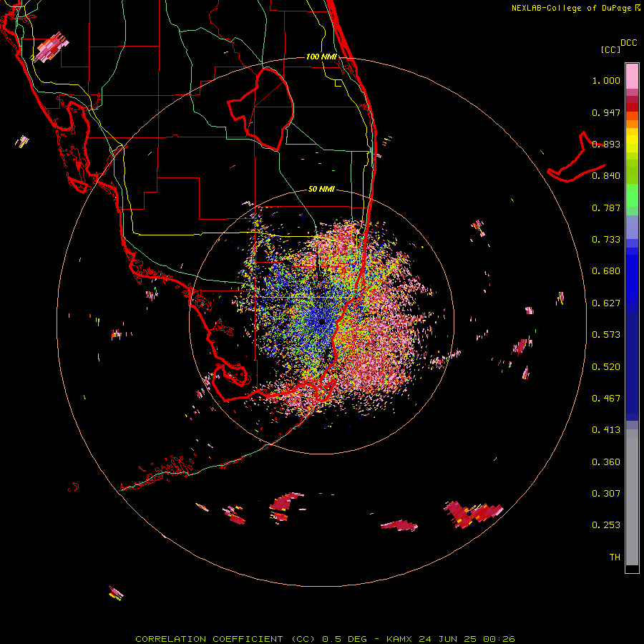Select the 0.840 scale value
The width and height of the screenshot is (644, 644).
pos(606,176)
